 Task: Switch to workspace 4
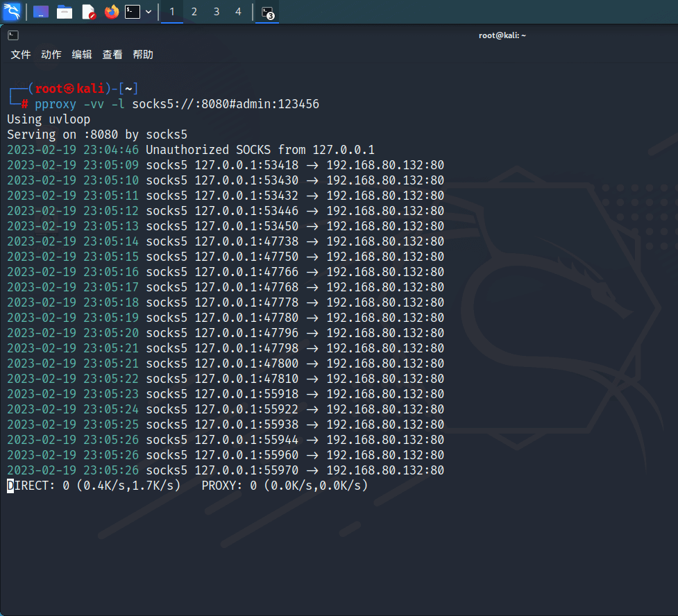click(x=238, y=12)
